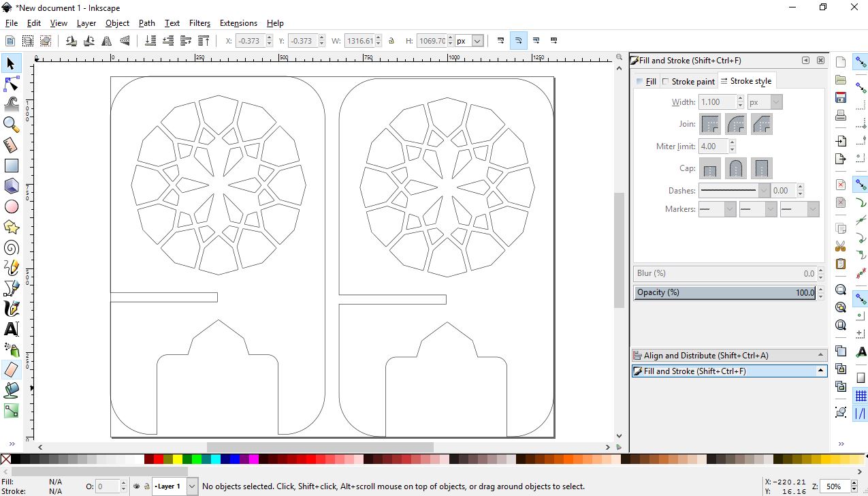Select the Ellipse tool
Viewport: 868px width, 496px height.
[11, 206]
